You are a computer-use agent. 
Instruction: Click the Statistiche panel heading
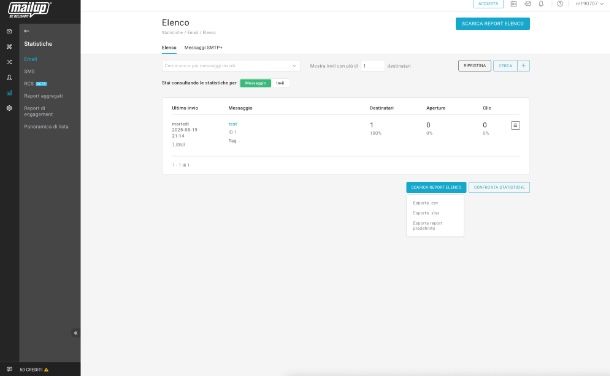click(38, 44)
